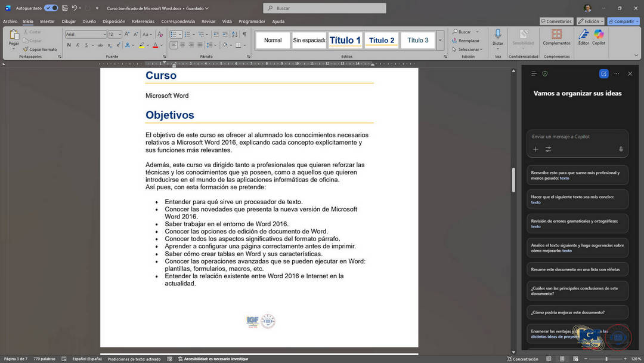Open the Copilot ribbon button
644x363 pixels.
click(x=598, y=36)
